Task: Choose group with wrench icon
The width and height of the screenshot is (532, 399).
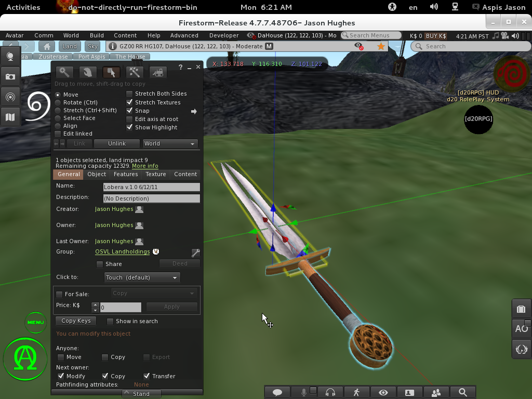Action: [x=196, y=252]
